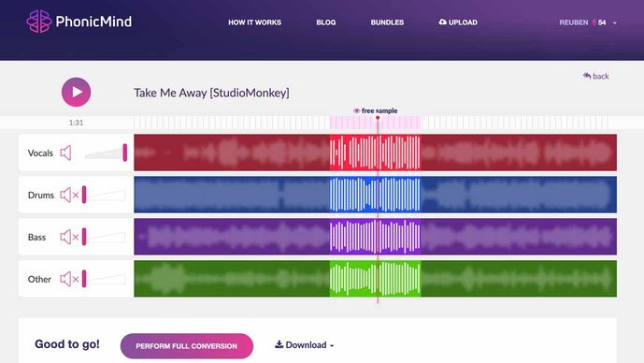This screenshot has width=644, height=363.
Task: Open the How It Works page
Action: [x=254, y=22]
